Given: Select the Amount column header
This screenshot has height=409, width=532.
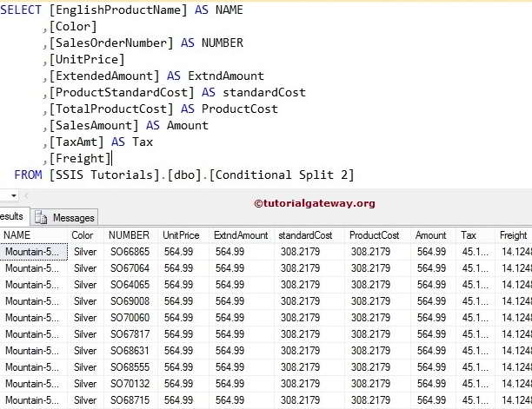Looking at the screenshot, I should pyautogui.click(x=431, y=235).
